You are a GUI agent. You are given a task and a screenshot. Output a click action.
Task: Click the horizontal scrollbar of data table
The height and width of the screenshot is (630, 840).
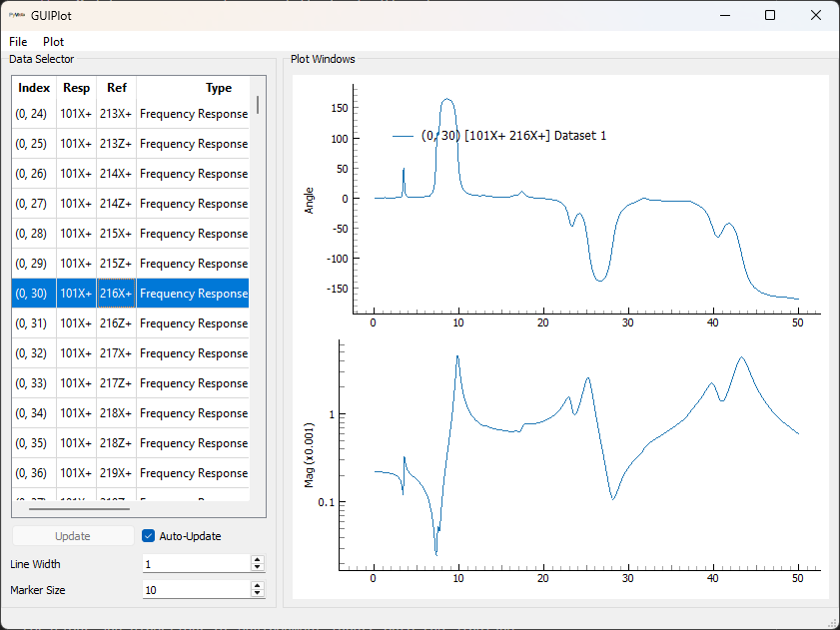(x=80, y=509)
